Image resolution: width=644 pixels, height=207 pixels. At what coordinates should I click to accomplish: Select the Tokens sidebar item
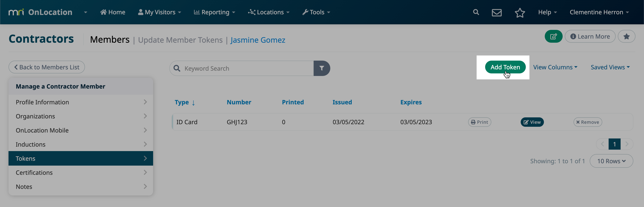(x=81, y=158)
